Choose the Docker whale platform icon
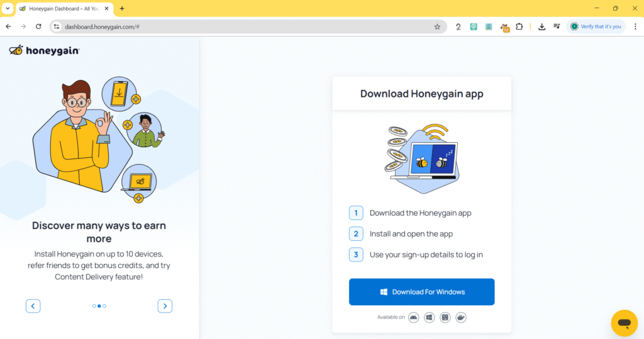This screenshot has height=339, width=644. pyautogui.click(x=461, y=317)
